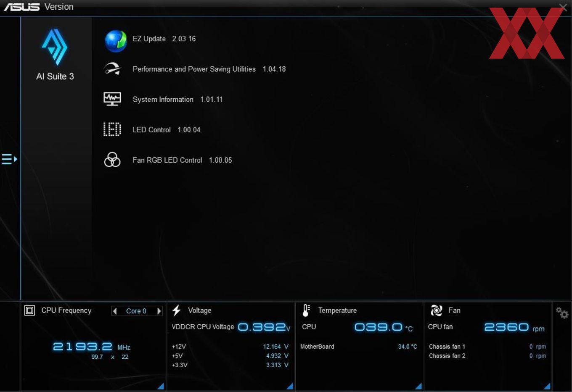Expand the CPU Frequency panel corner triangle
572x392 pixels.
(x=161, y=386)
